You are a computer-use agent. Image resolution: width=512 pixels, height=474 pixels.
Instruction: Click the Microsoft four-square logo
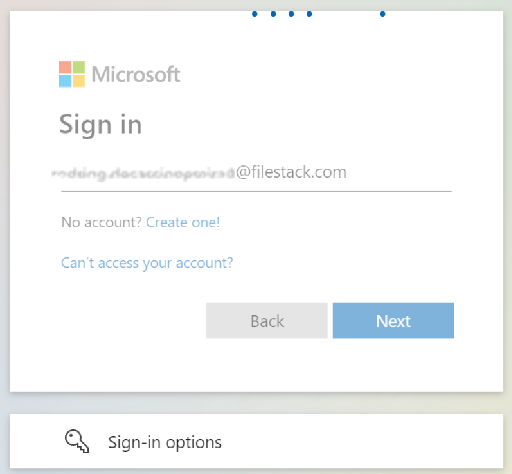72,74
